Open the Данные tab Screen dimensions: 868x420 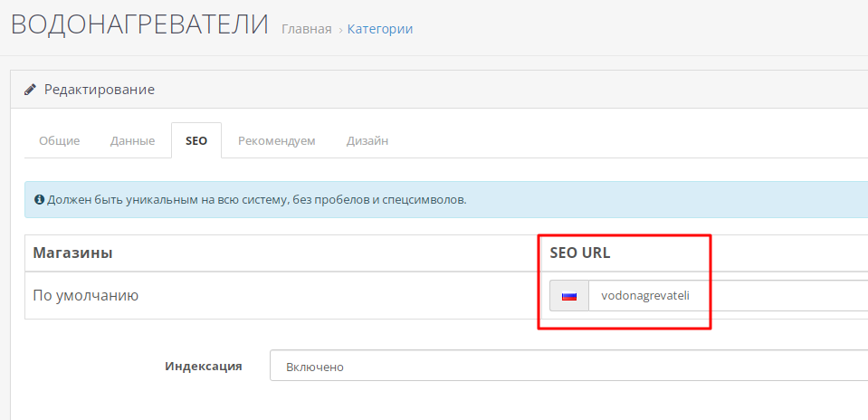[132, 140]
